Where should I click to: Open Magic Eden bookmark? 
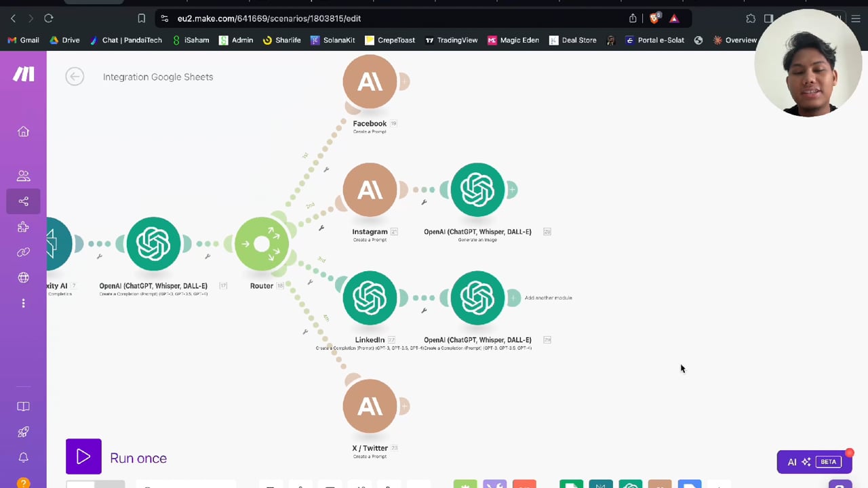[513, 40]
